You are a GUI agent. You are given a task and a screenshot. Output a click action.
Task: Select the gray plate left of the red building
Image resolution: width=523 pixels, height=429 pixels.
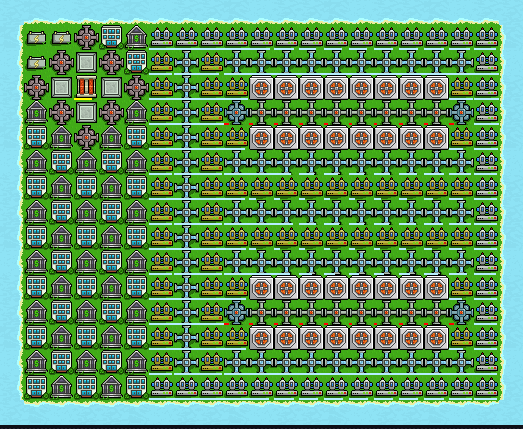tap(61, 87)
